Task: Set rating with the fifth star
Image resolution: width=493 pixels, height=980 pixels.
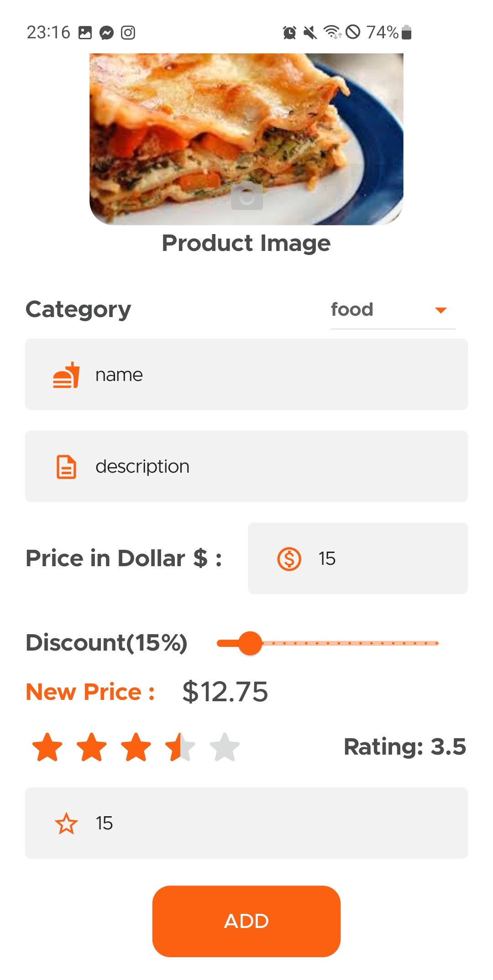Action: [x=225, y=747]
